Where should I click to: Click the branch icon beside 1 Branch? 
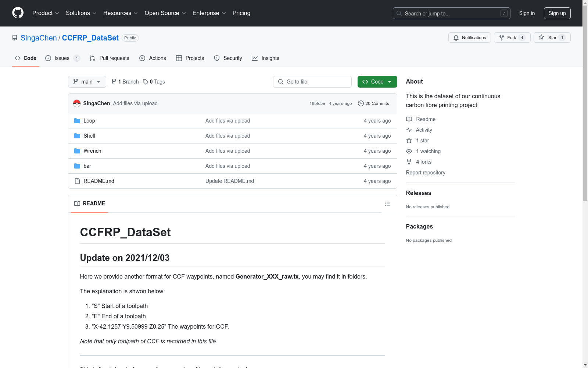click(114, 82)
